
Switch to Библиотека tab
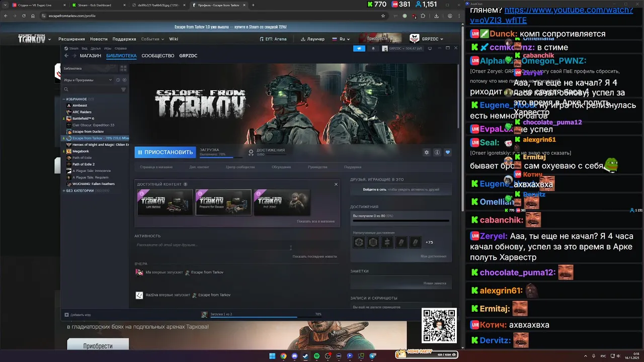coord(121,56)
